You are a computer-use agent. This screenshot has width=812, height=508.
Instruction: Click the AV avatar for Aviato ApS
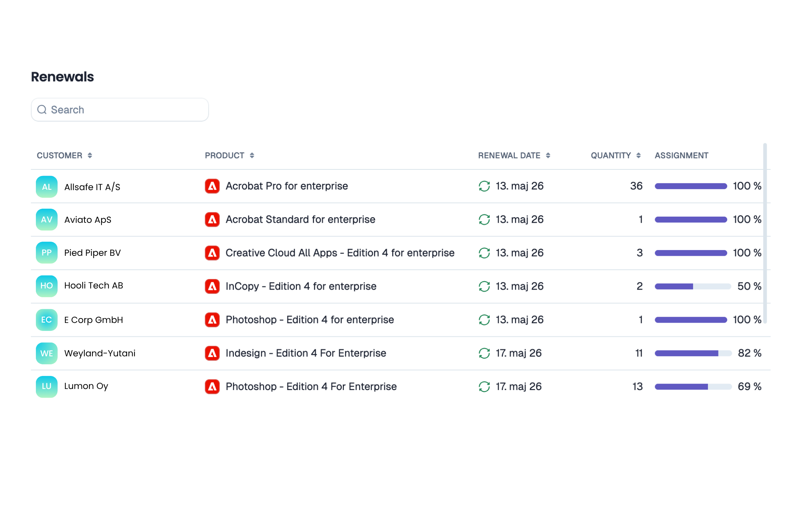(47, 220)
